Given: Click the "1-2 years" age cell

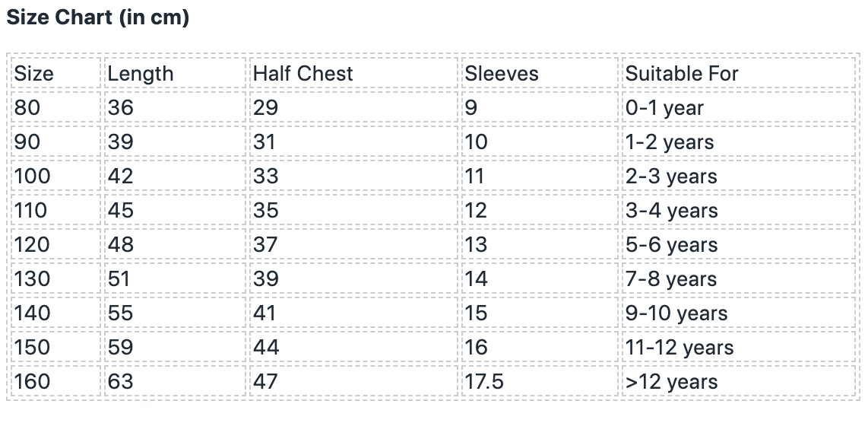Looking at the screenshot, I should pos(670,142).
